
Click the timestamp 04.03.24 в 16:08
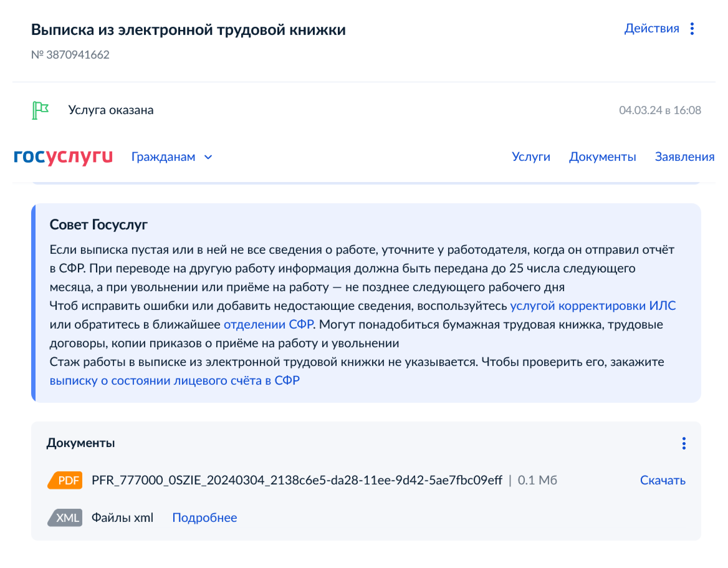point(660,110)
